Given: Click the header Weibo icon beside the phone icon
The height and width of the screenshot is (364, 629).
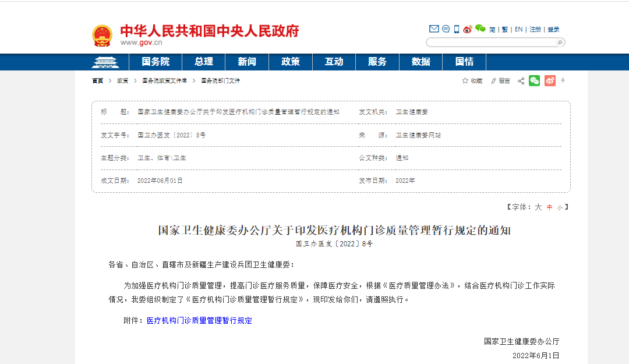Looking at the screenshot, I should coord(467,29).
